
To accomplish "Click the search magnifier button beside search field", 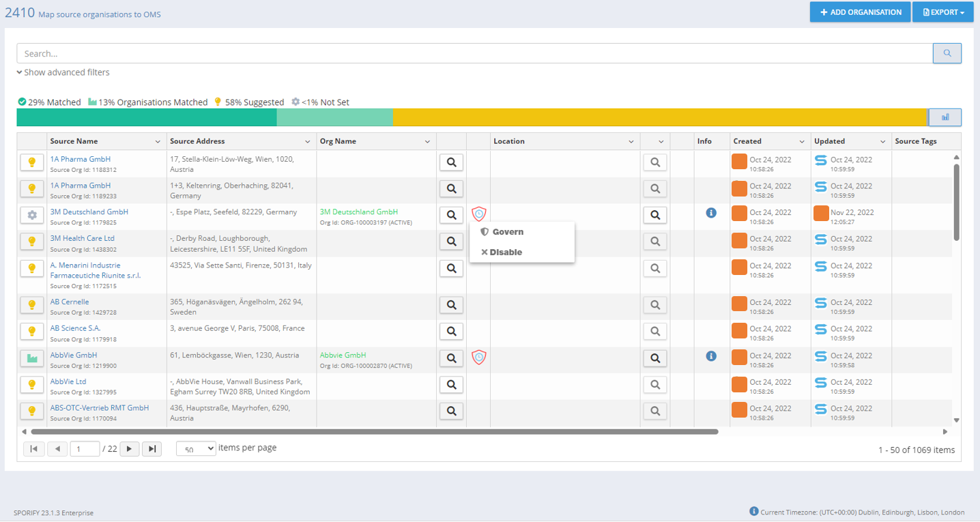I will click(947, 53).
